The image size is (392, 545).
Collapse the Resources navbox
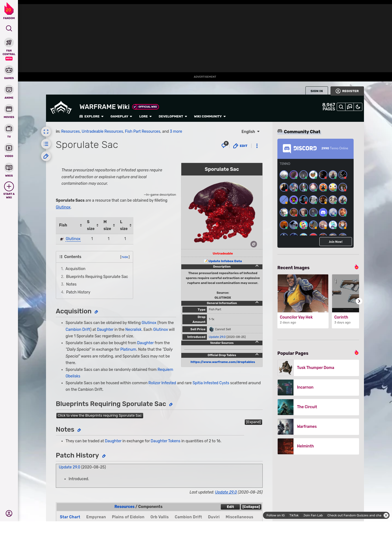pos(251,507)
